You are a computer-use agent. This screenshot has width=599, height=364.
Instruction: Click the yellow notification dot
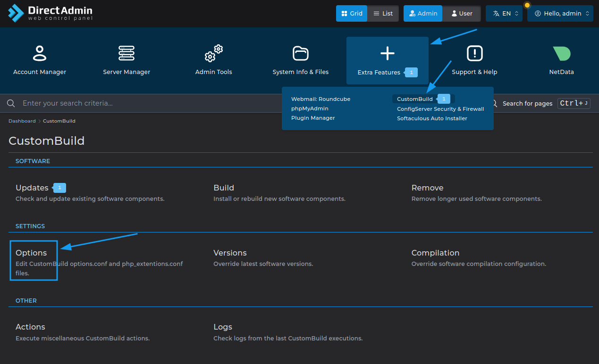pyautogui.click(x=527, y=5)
